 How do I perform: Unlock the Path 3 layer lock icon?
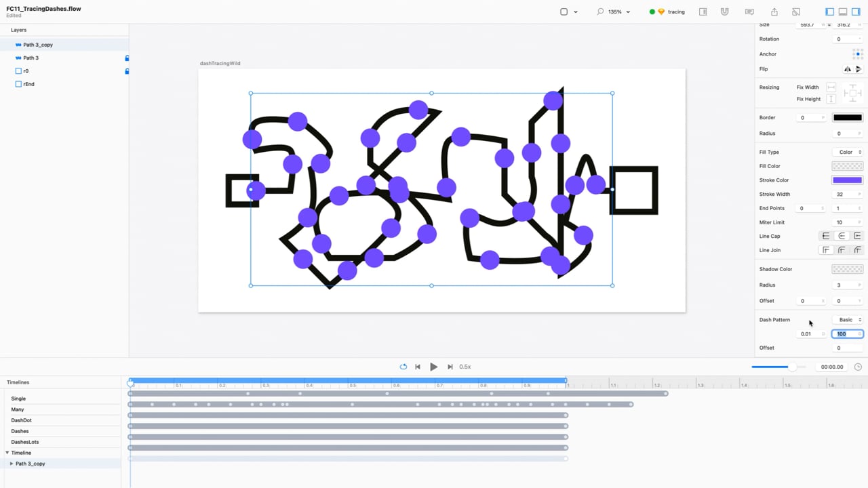click(x=127, y=58)
